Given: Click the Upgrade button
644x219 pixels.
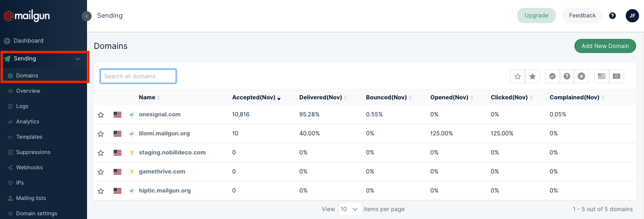Looking at the screenshot, I should pos(536,16).
